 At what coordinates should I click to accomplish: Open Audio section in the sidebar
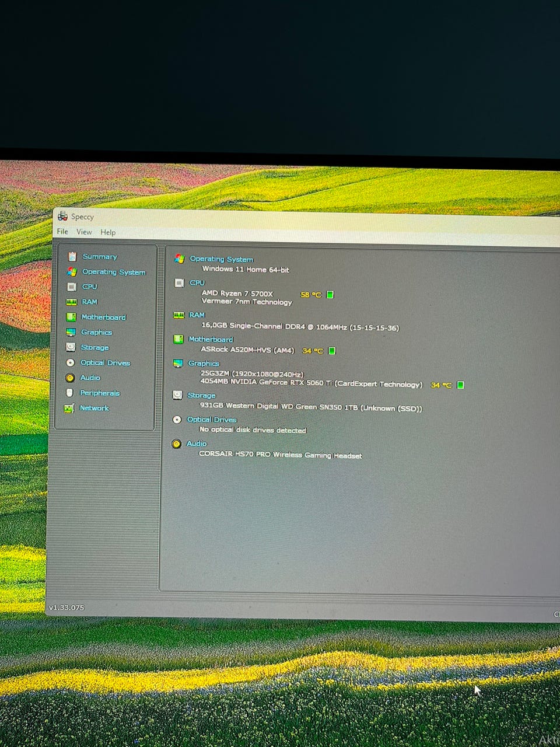90,378
